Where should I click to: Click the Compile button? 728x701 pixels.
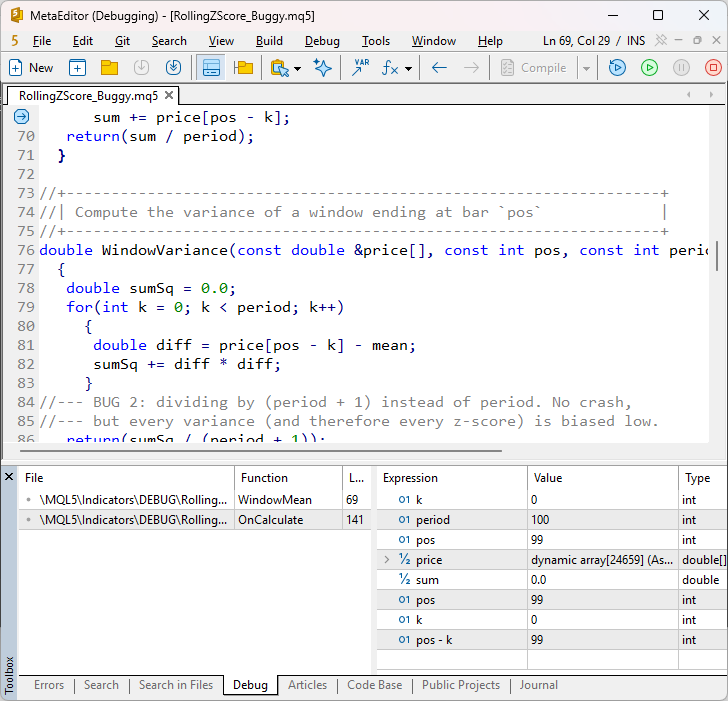coord(533,68)
